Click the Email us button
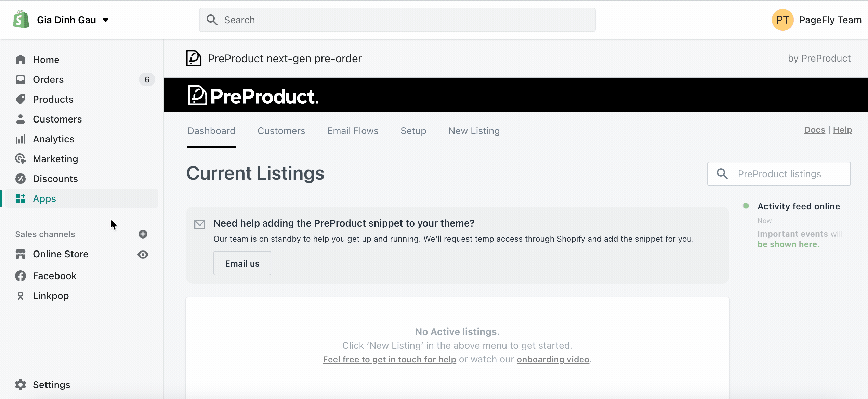 pos(242,263)
